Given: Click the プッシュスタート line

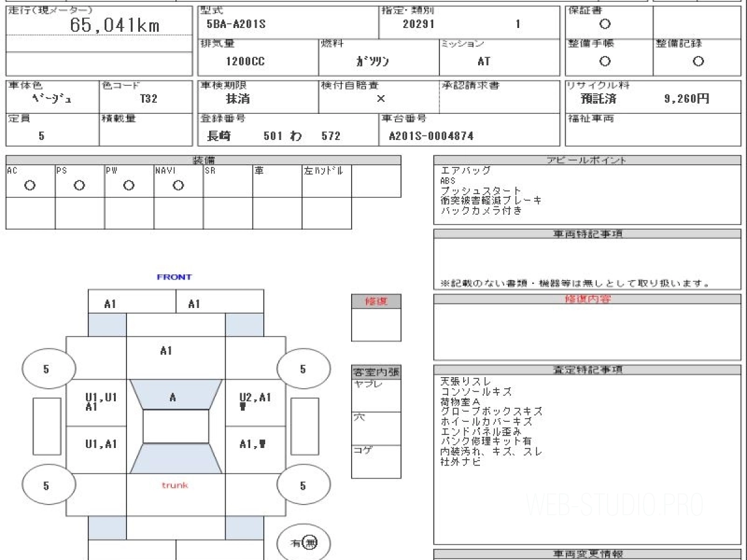Looking at the screenshot, I should (x=481, y=191).
